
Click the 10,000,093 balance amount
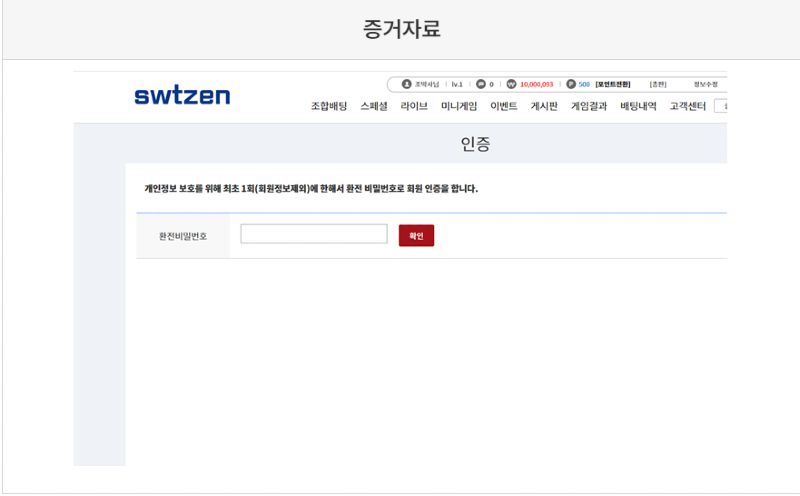(x=536, y=84)
